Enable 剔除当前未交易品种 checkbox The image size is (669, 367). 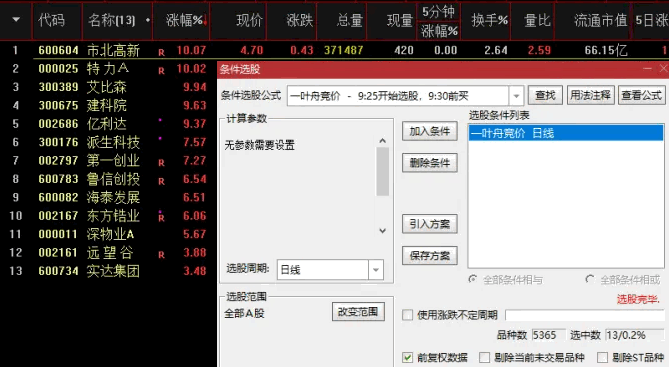484,357
